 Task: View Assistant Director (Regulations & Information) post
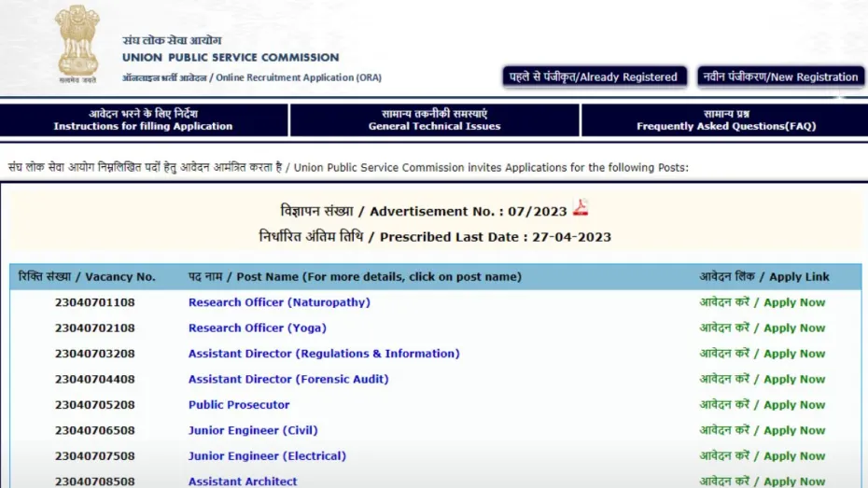click(x=324, y=354)
